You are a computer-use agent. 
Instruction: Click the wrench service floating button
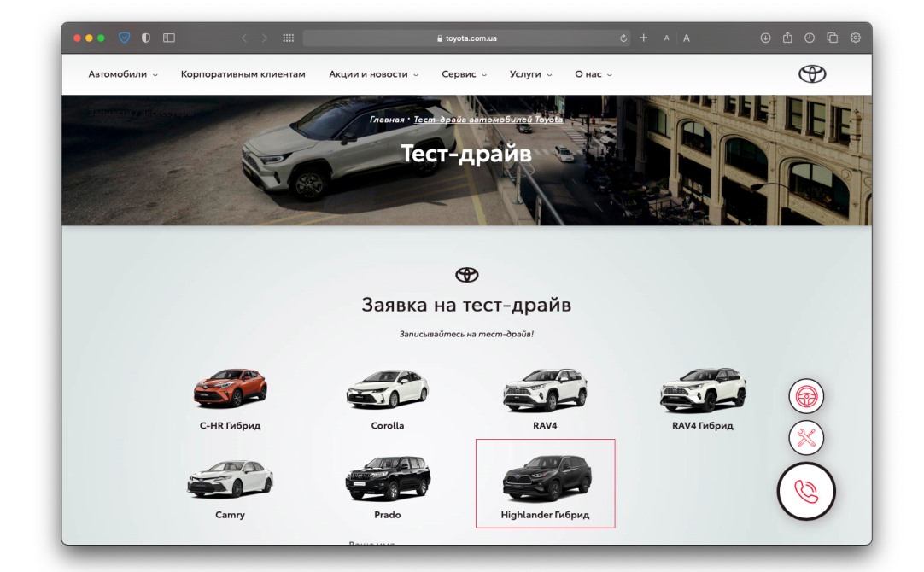coord(806,438)
